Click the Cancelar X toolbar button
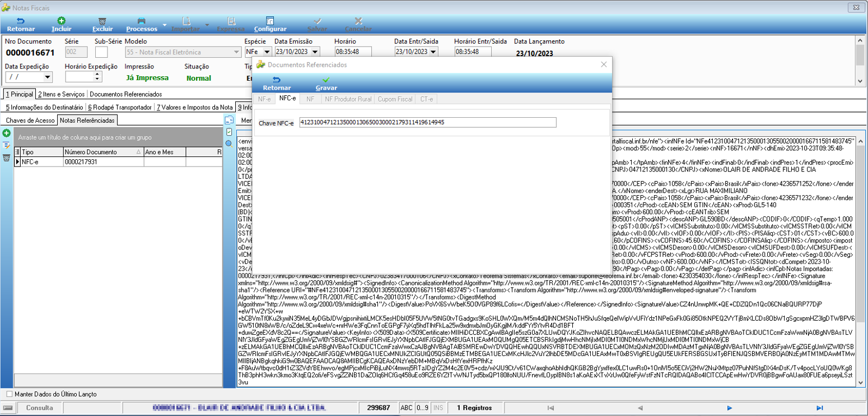This screenshot has height=416, width=868. pos(358,25)
